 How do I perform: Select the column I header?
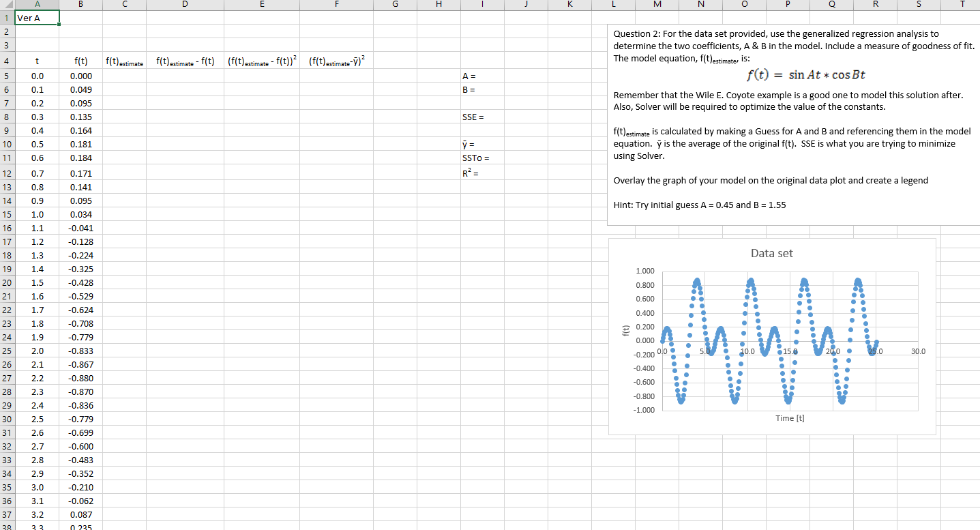[x=482, y=5]
